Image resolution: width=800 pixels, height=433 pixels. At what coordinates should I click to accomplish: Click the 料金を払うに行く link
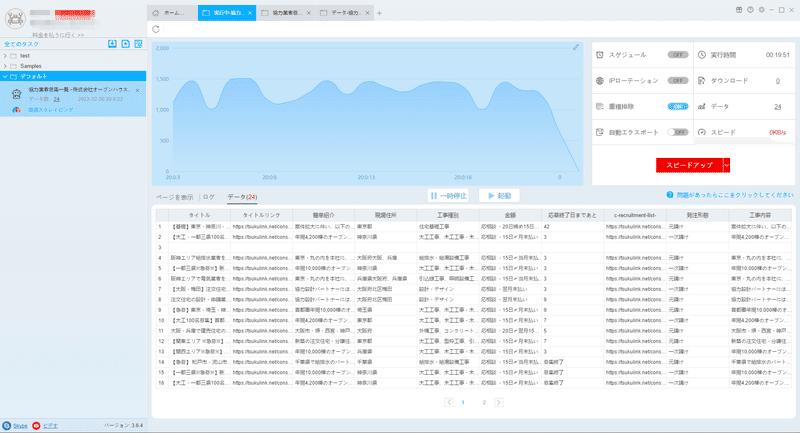click(58, 35)
